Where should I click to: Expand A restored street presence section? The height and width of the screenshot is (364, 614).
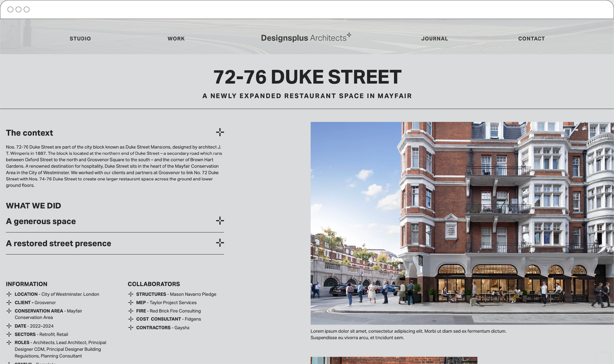point(220,243)
